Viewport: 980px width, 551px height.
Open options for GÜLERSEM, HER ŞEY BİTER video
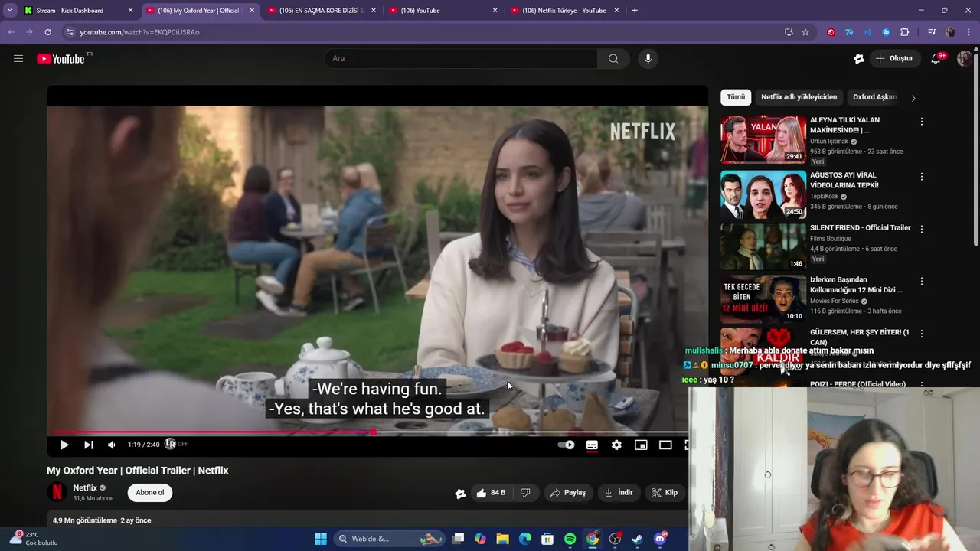click(922, 334)
